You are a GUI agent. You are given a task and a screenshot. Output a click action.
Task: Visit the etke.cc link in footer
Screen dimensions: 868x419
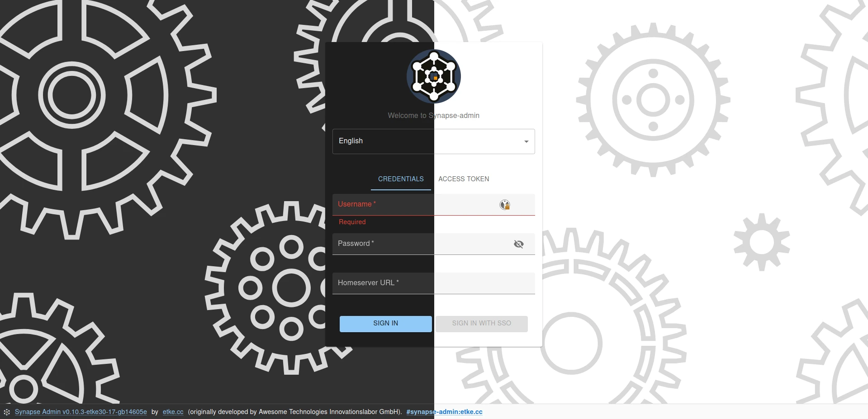(x=172, y=412)
